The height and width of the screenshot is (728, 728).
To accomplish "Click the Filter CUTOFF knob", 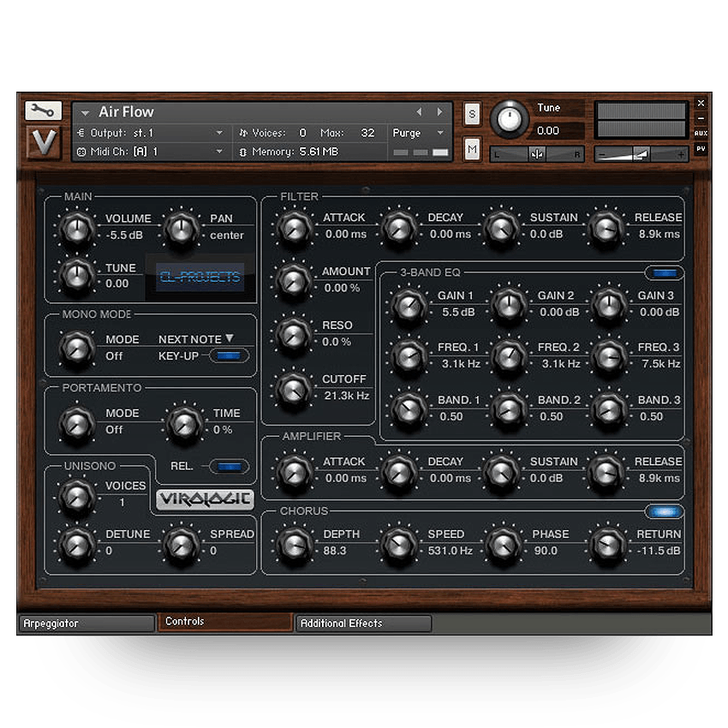I will tap(294, 389).
